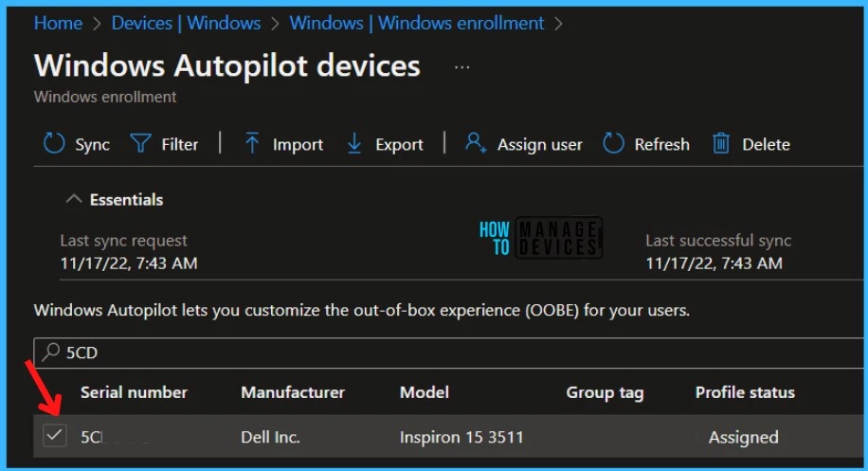Click the Last successful sync label

[x=718, y=241]
